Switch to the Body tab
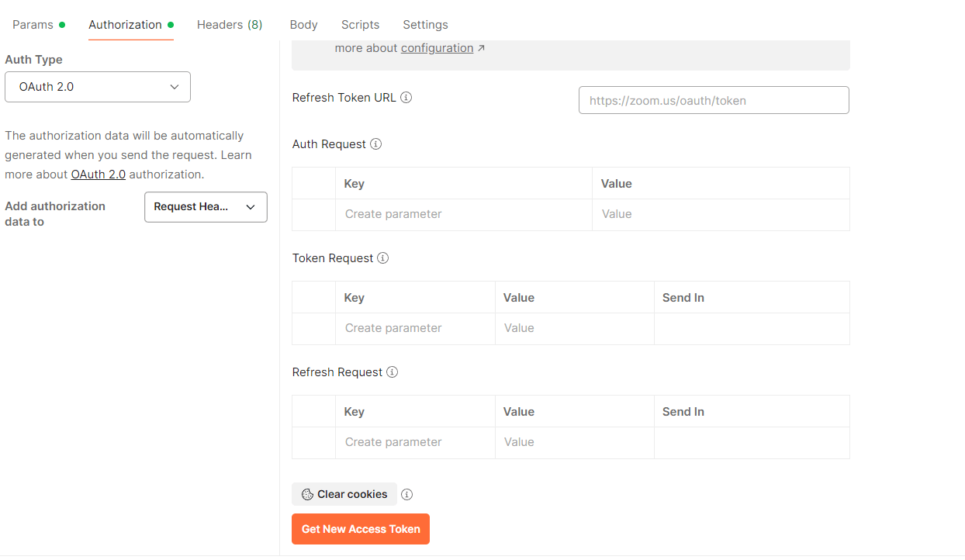 coord(303,25)
